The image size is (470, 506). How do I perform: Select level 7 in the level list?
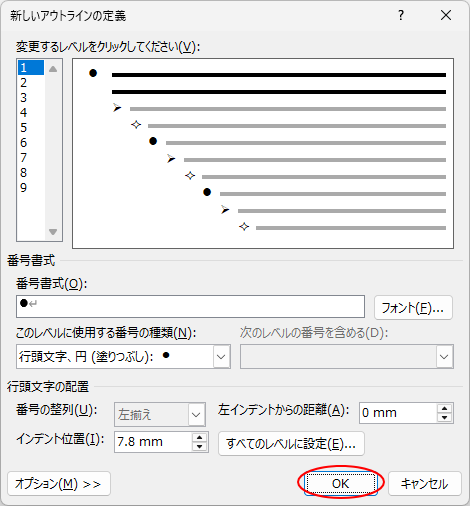[31, 158]
